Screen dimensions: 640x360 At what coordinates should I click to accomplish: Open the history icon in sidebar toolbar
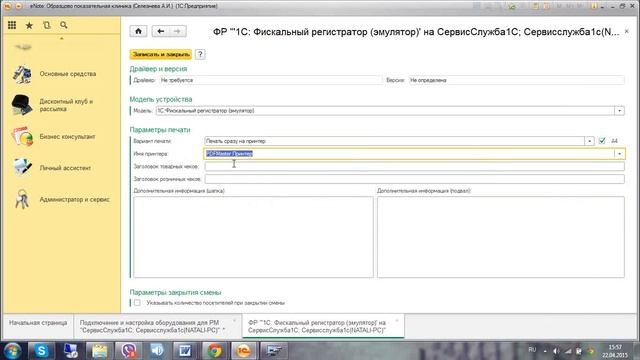47,25
